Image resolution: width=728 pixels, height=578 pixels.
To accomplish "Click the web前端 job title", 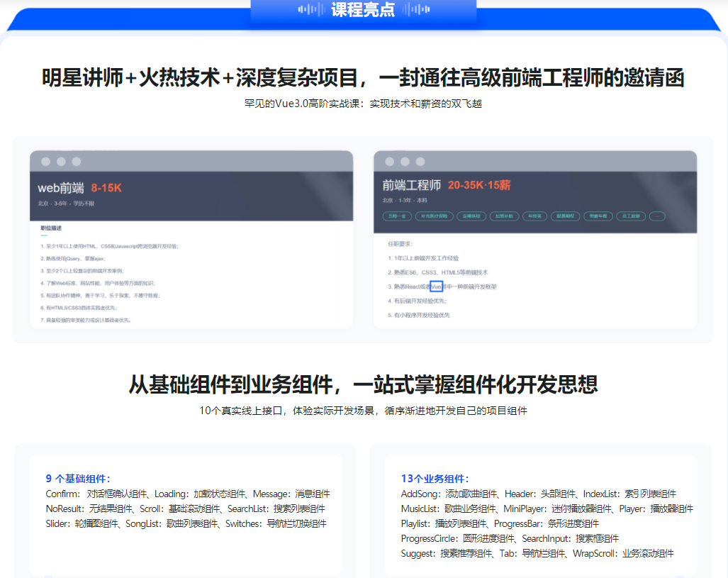I will (x=61, y=188).
